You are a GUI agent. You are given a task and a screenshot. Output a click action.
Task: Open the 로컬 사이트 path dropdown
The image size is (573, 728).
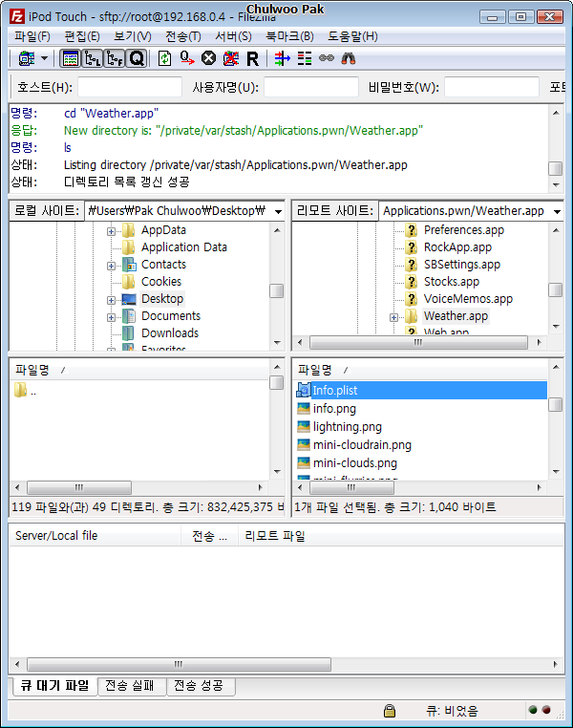[x=278, y=211]
